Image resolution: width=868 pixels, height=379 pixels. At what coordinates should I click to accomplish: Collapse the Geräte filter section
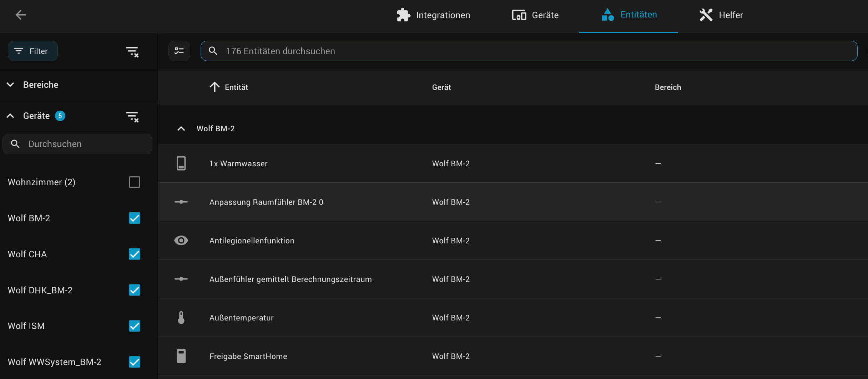point(11,116)
